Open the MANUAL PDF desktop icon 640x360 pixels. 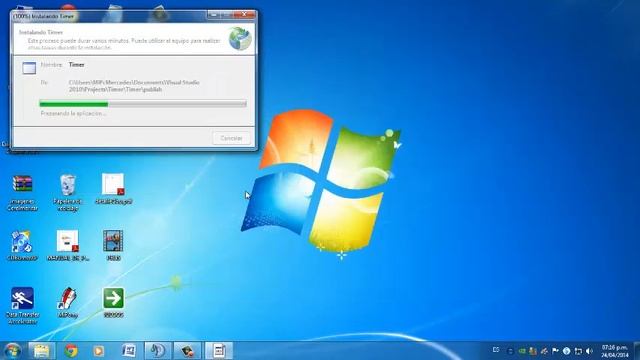[x=68, y=246]
